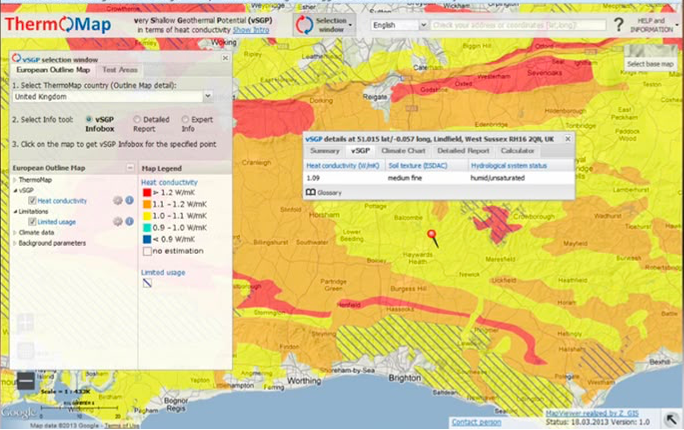
Task: Expand the Climate data tree node
Action: pyautogui.click(x=15, y=232)
